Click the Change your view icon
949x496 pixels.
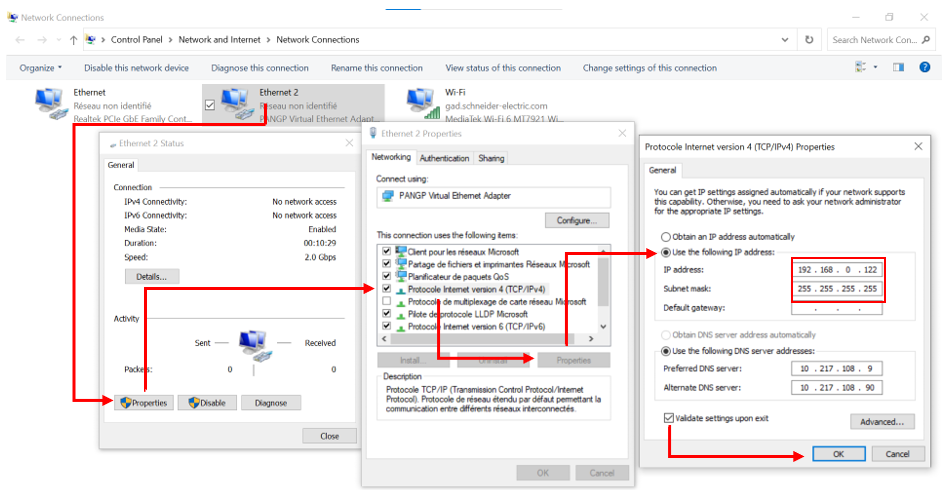tap(861, 67)
